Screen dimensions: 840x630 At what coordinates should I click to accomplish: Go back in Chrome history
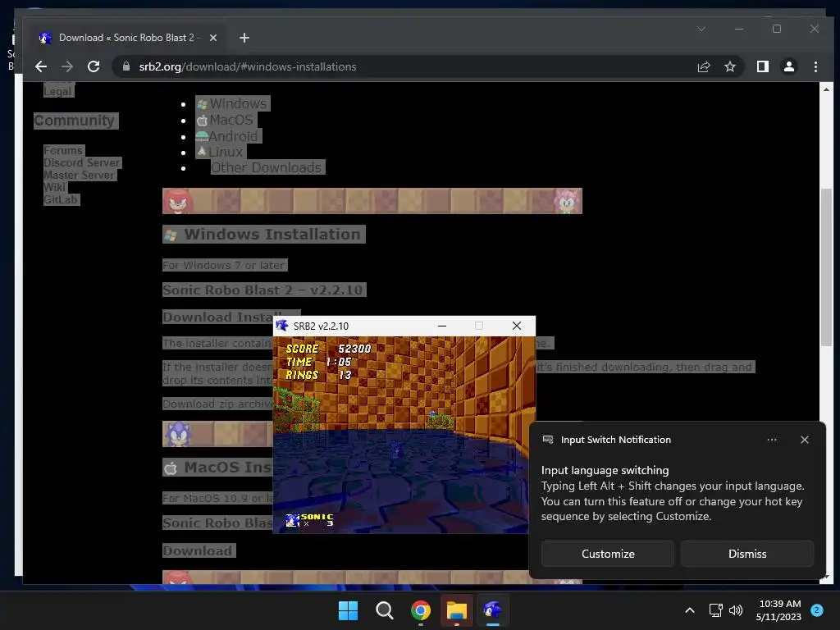(41, 66)
